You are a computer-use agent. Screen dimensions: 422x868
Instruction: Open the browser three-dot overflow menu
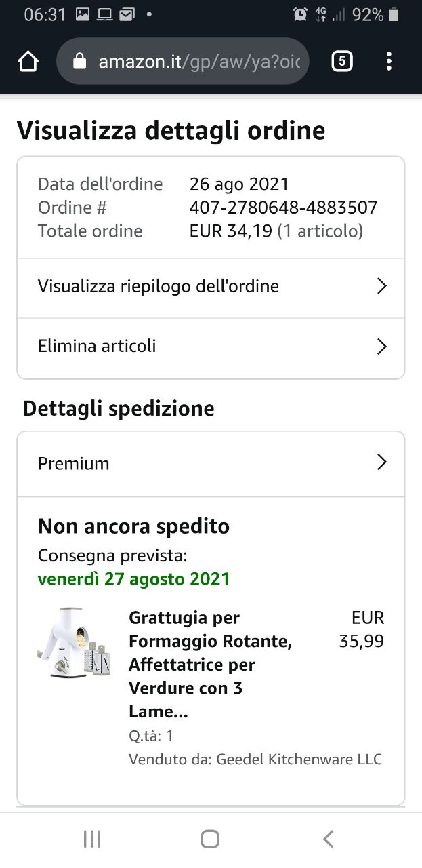pos(389,62)
